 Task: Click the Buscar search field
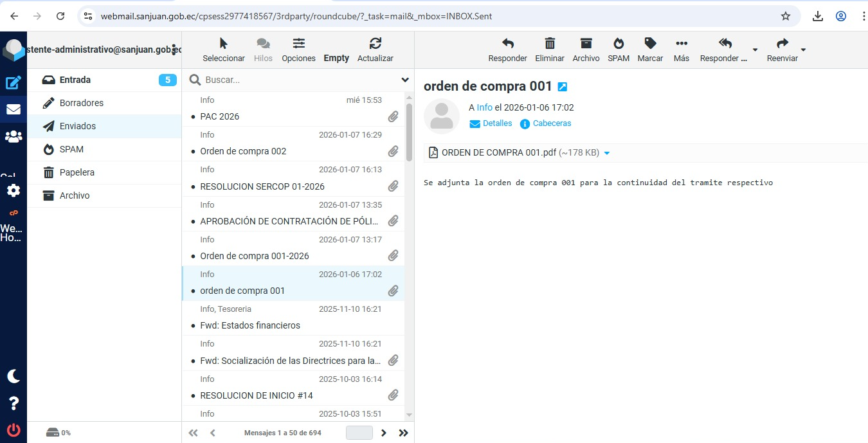click(x=296, y=80)
